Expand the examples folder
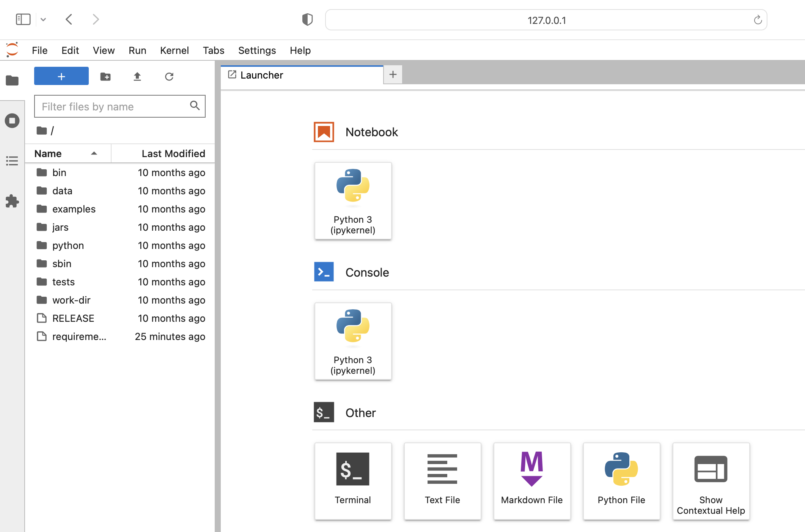805x532 pixels. (x=74, y=209)
